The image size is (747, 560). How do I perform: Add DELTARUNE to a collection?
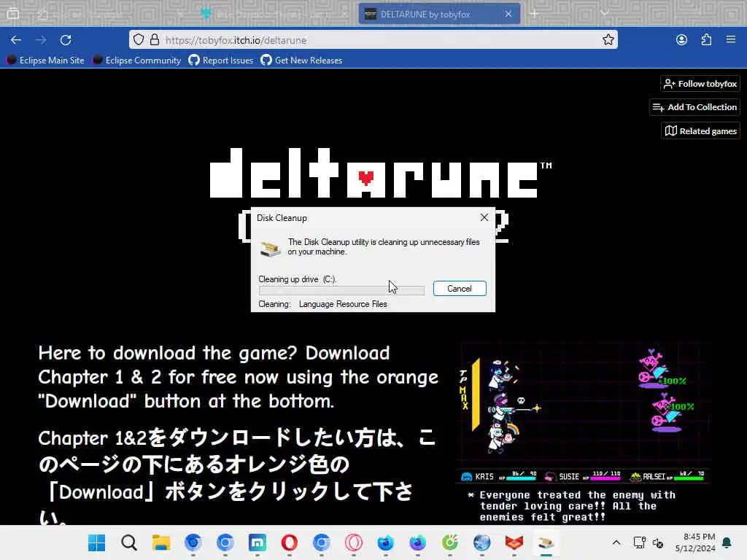point(694,107)
